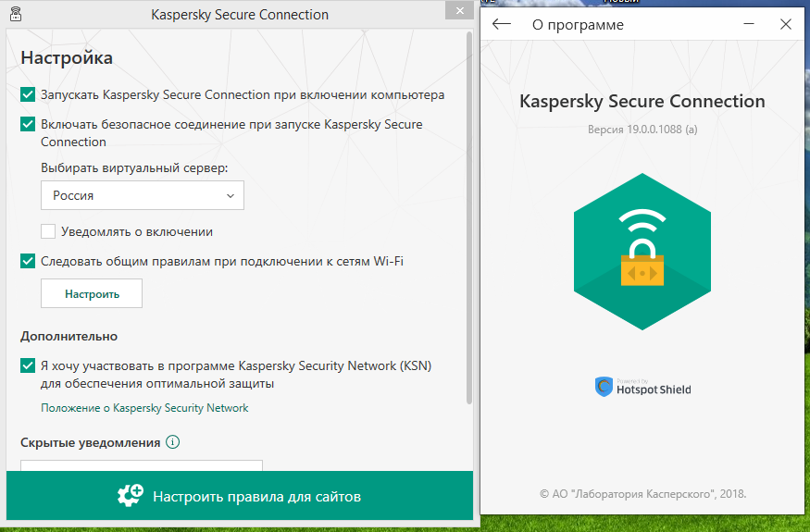This screenshot has width=810, height=532.
Task: Open the virtual server dropdown showing Россия
Action: 143,195
